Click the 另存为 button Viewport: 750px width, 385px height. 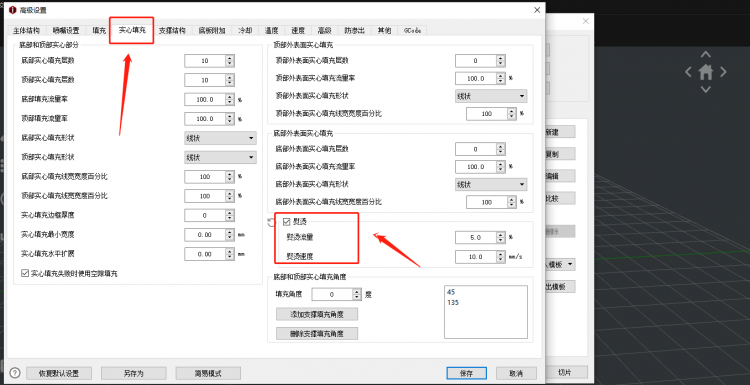coord(133,373)
